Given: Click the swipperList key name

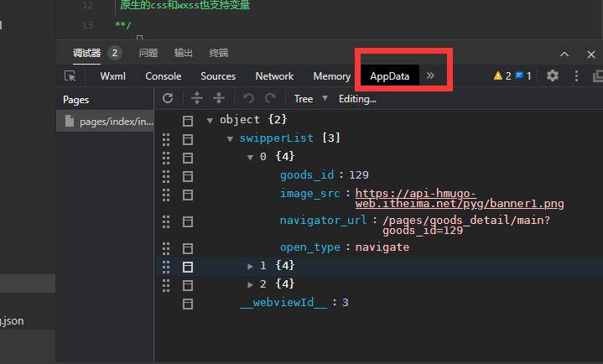Looking at the screenshot, I should [x=277, y=138].
